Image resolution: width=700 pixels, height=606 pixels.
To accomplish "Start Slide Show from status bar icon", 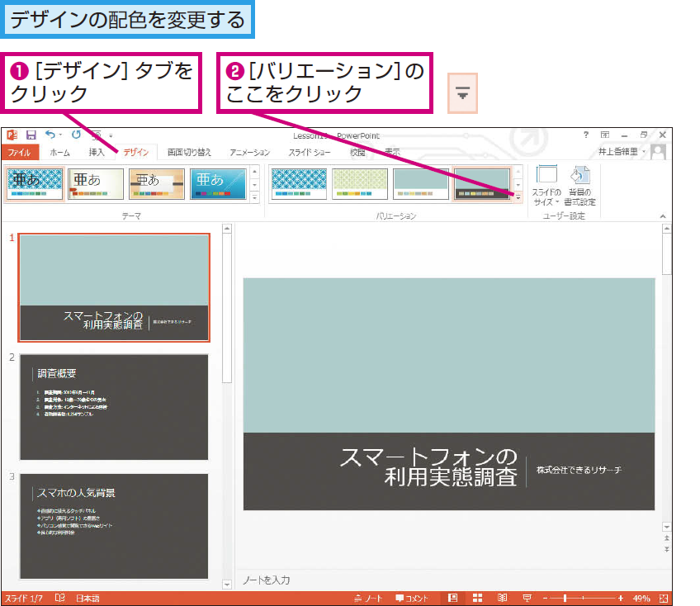I will coord(526,598).
